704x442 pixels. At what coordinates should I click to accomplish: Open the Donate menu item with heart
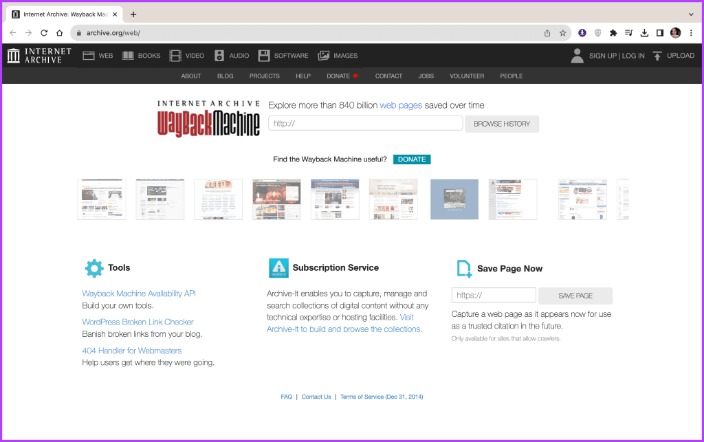[342, 76]
